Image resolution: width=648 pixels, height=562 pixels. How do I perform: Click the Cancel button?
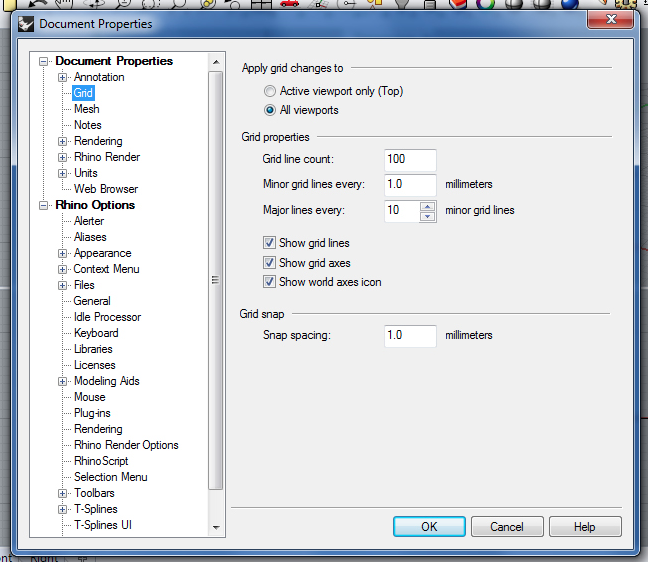507,526
